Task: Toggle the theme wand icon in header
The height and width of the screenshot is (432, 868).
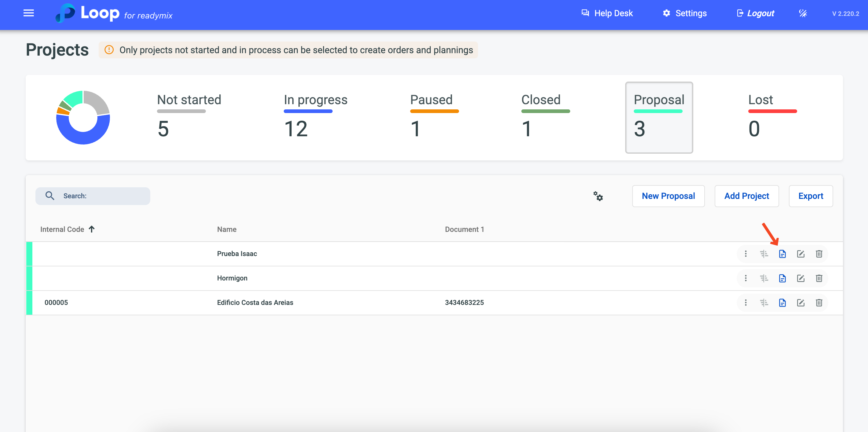Action: (x=803, y=13)
